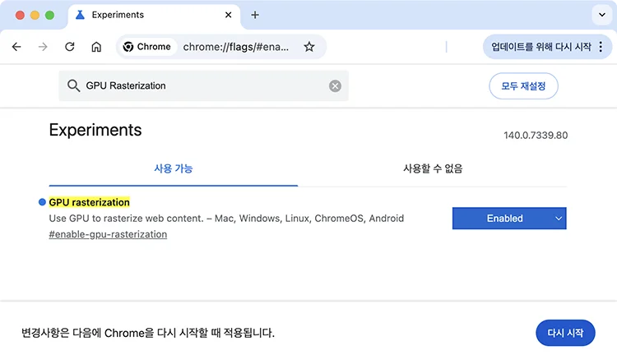Click the 'Use GPU to rasterize web content' description

[x=226, y=219]
